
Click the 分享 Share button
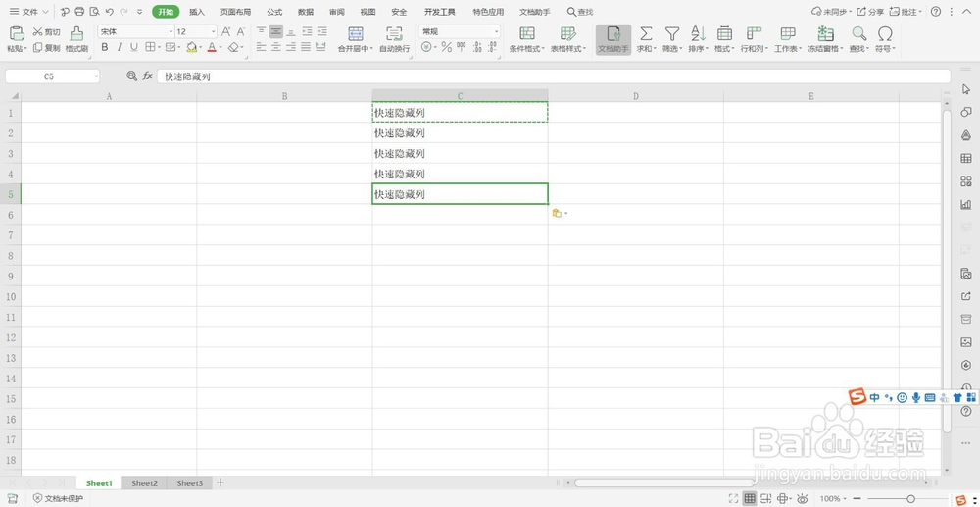click(870, 11)
